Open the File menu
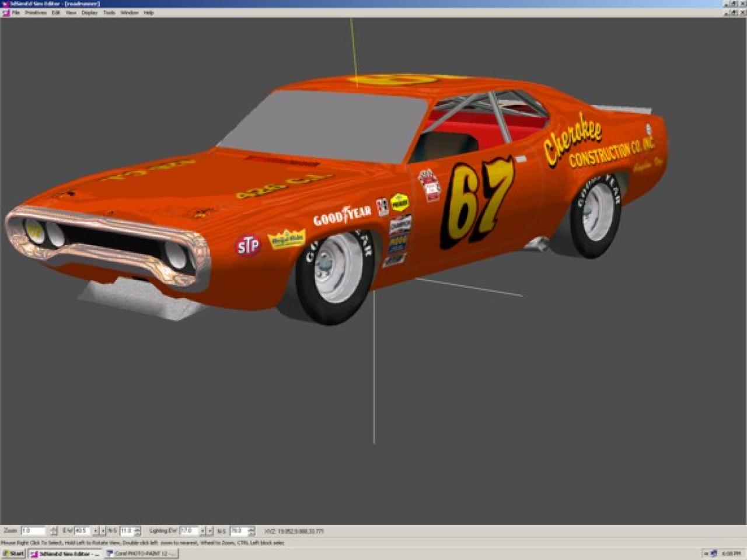 (x=16, y=12)
